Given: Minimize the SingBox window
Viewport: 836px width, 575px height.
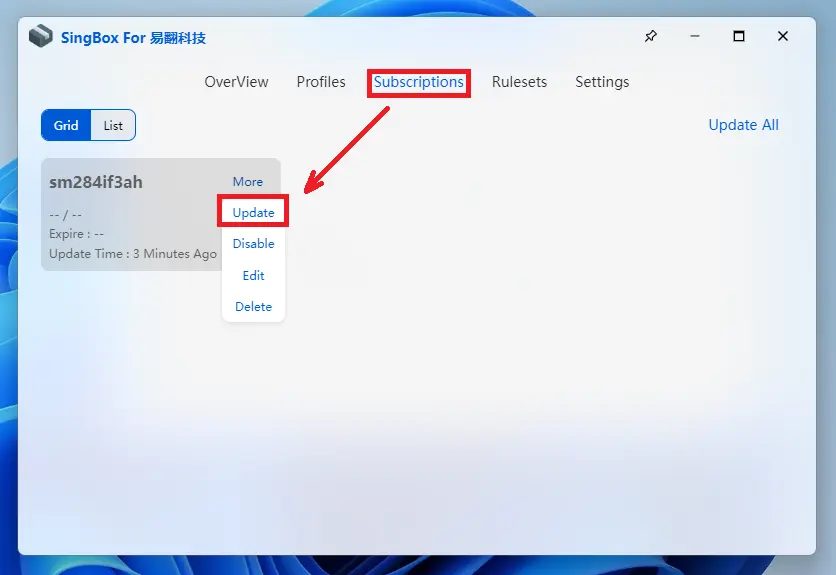Looking at the screenshot, I should point(695,36).
